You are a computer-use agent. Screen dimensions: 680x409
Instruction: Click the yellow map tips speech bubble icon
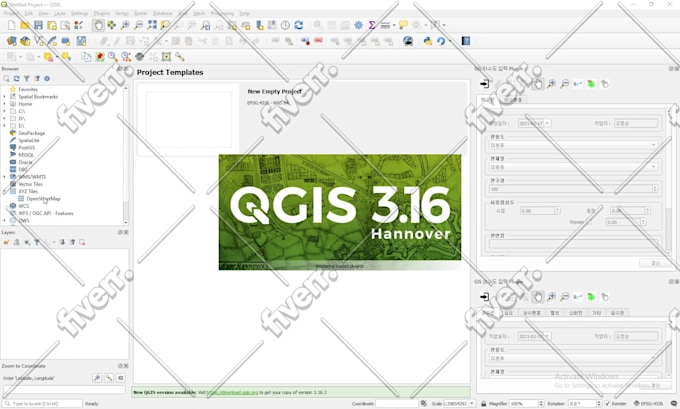[403, 25]
